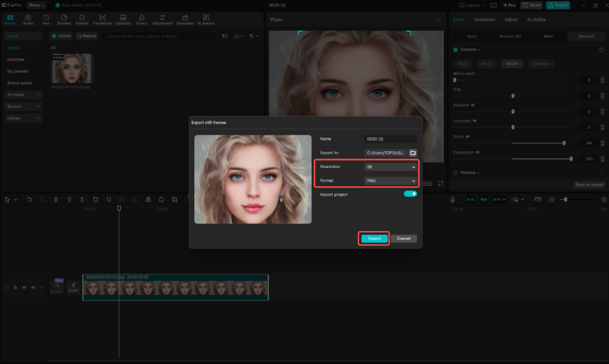This screenshot has height=364, width=609.
Task: Open the Stickers panel
Action: 64,19
